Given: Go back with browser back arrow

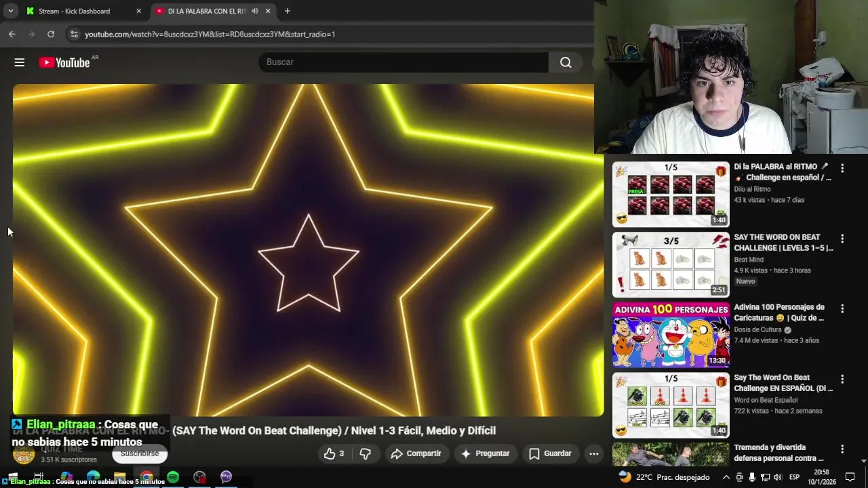Looking at the screenshot, I should [12, 34].
